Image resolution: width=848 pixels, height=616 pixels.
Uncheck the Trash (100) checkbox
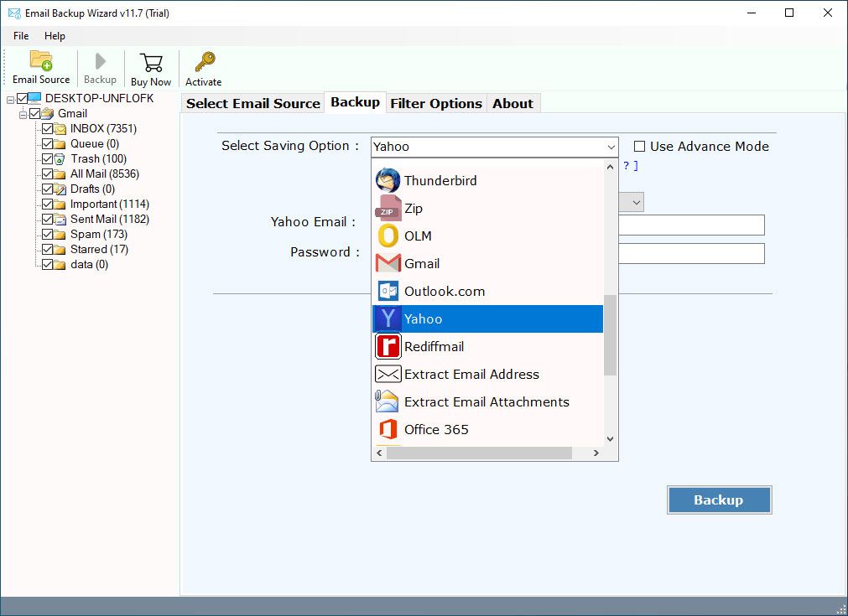(x=48, y=159)
